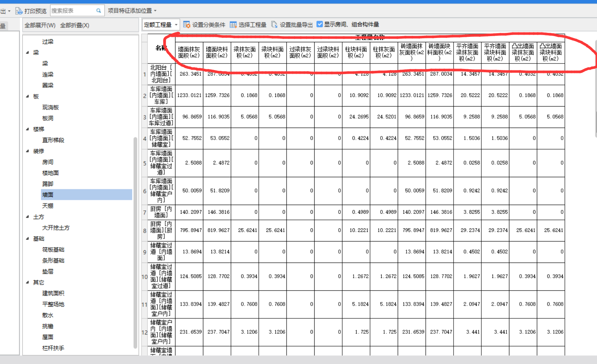Click 设置批量导出 button text

point(296,25)
